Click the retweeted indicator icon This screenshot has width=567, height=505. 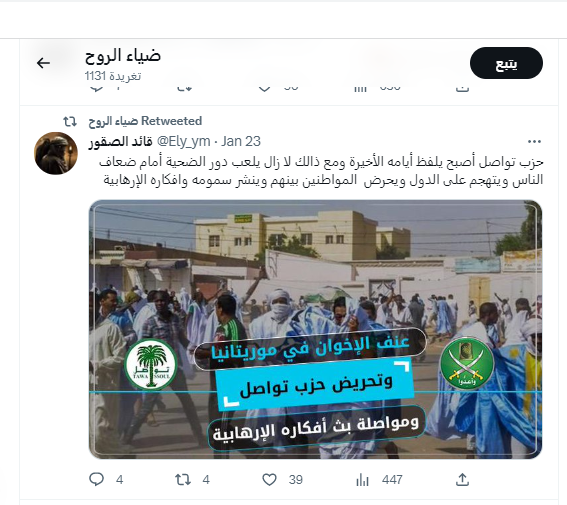pyautogui.click(x=70, y=121)
